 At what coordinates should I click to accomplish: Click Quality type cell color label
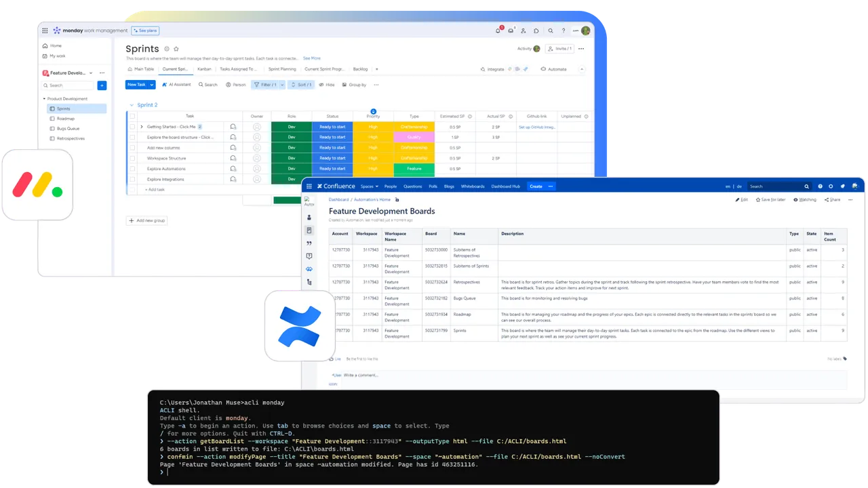coord(414,137)
